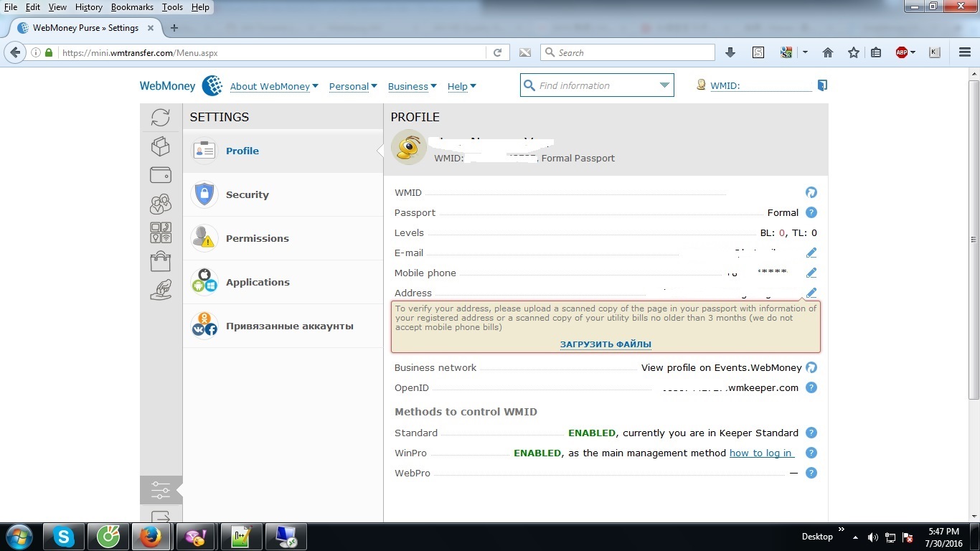Open the hand-with-coin loans icon
980x551 pixels.
coord(161,290)
